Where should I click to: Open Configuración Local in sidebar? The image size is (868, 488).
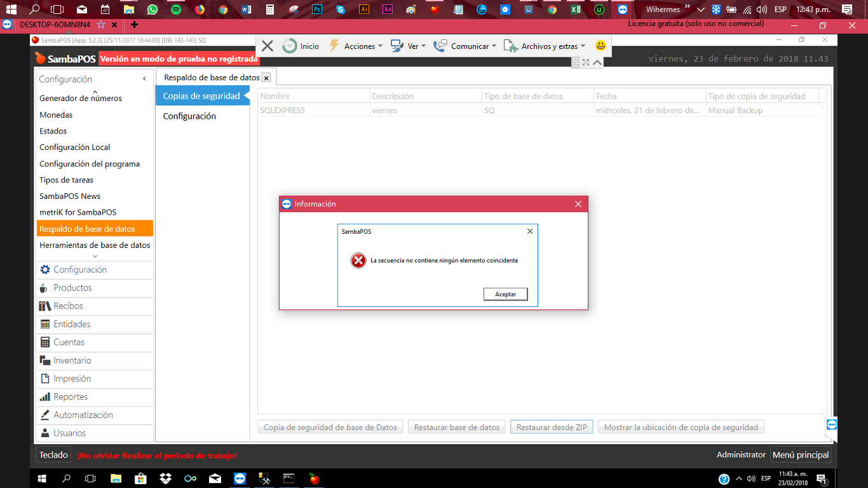coord(74,147)
